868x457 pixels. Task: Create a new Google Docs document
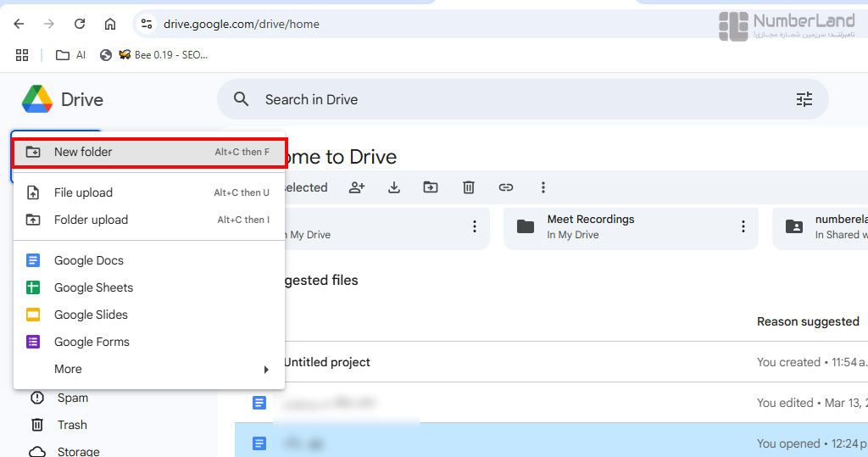149,260
